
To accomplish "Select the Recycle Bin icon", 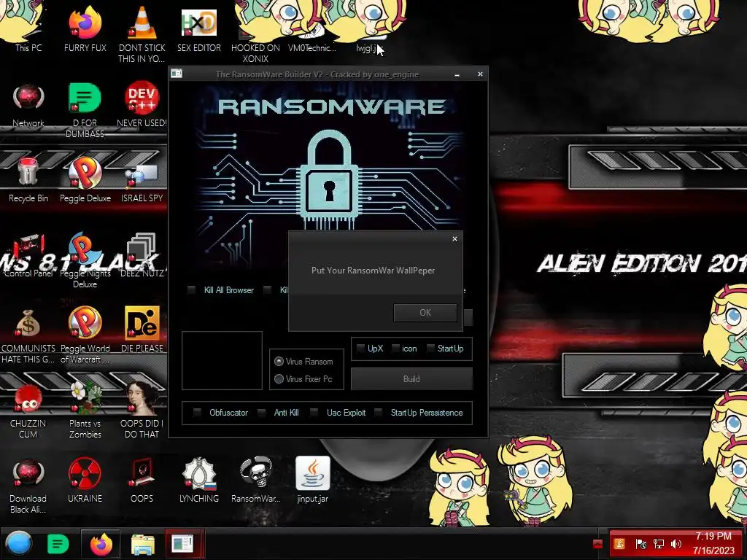I will [x=28, y=180].
